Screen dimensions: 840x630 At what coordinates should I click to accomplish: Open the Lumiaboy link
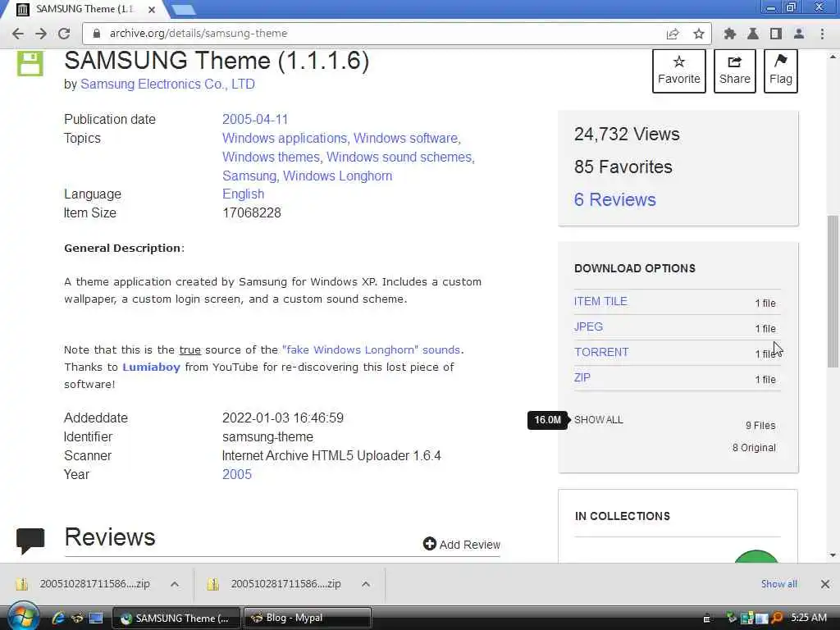(x=151, y=367)
